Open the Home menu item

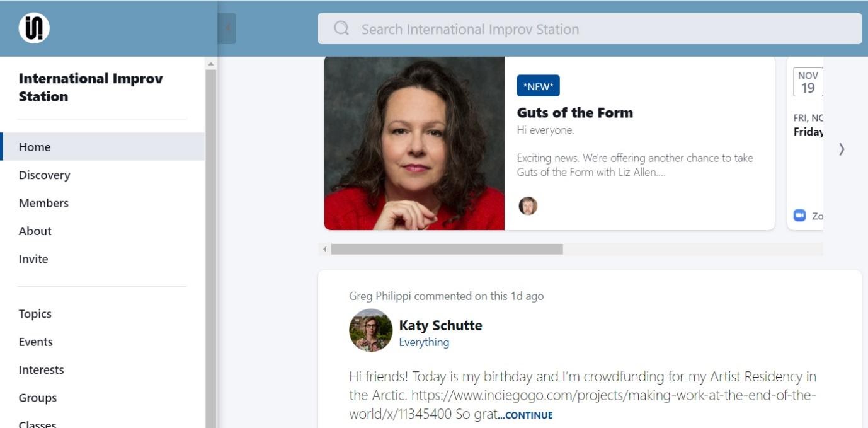point(35,147)
